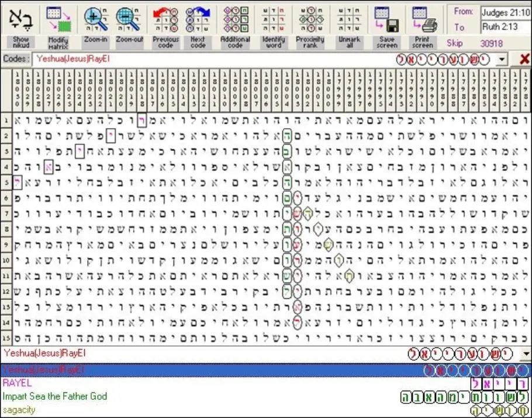Image resolution: width=532 pixels, height=418 pixels.
Task: Select the 'RAYEL' code row
Action: point(266,384)
